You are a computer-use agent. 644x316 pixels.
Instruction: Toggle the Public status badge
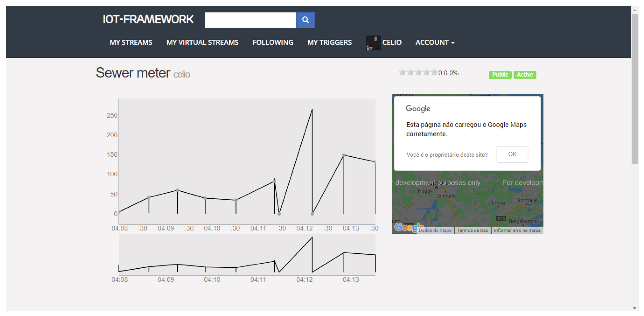pos(500,75)
